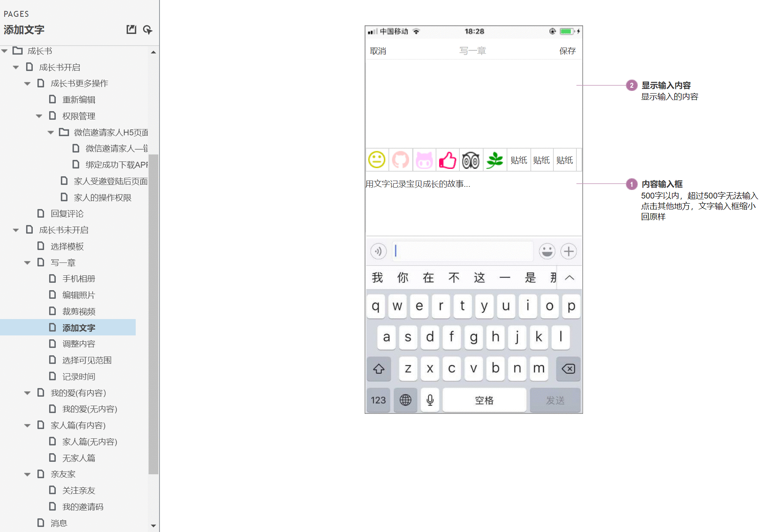This screenshot has width=780, height=532.
Task: Click the pages panel scroll-up arrow
Action: click(153, 52)
